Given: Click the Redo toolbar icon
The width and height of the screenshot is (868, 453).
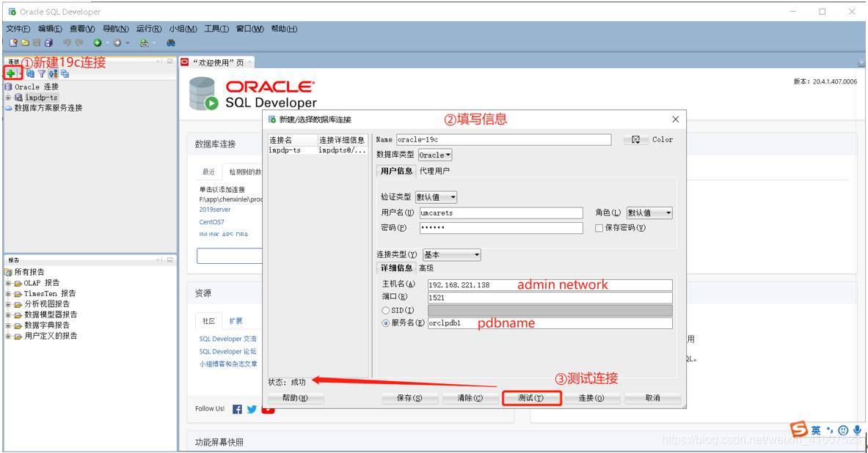Looking at the screenshot, I should pyautogui.click(x=79, y=43).
